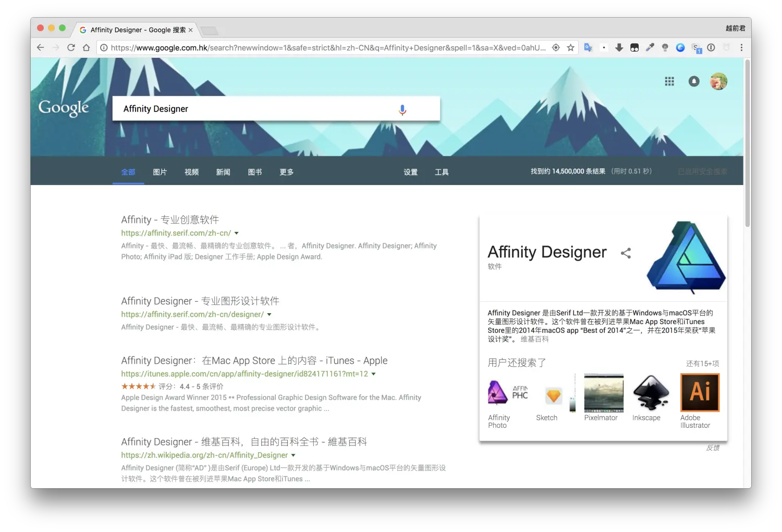
Task: Switch to the 图书 books tab
Action: pos(255,172)
